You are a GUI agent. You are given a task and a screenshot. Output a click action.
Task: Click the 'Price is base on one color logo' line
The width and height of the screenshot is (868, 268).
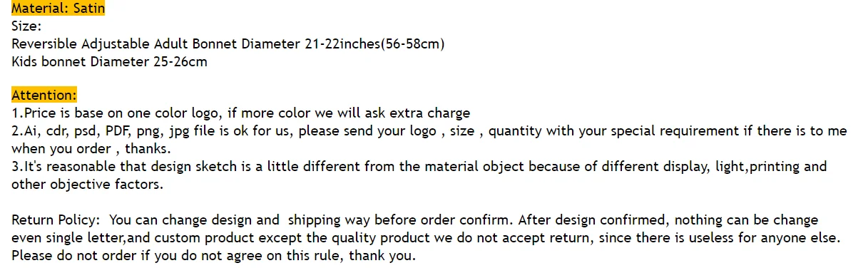(x=240, y=113)
